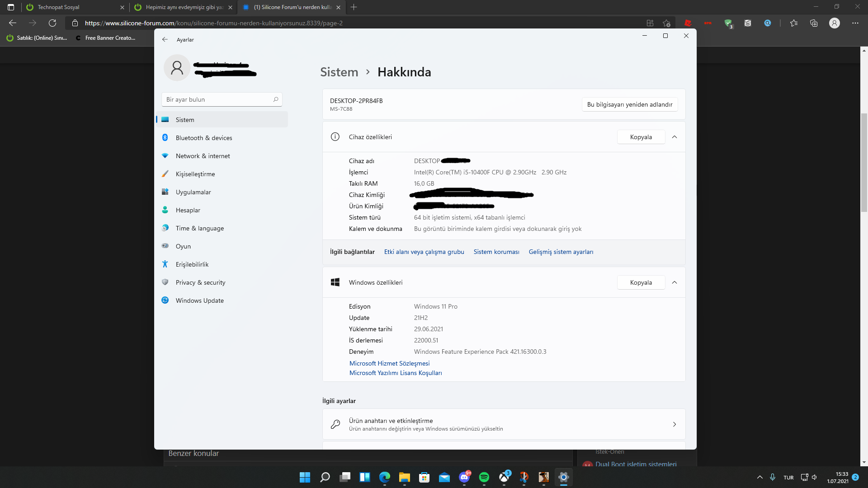Select Kişiselleştirme settings option
The image size is (868, 488).
point(195,174)
